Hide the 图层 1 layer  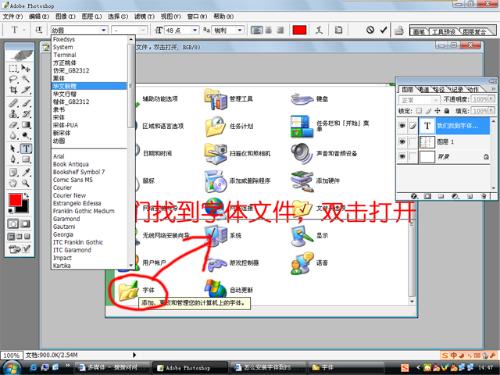coord(403,142)
